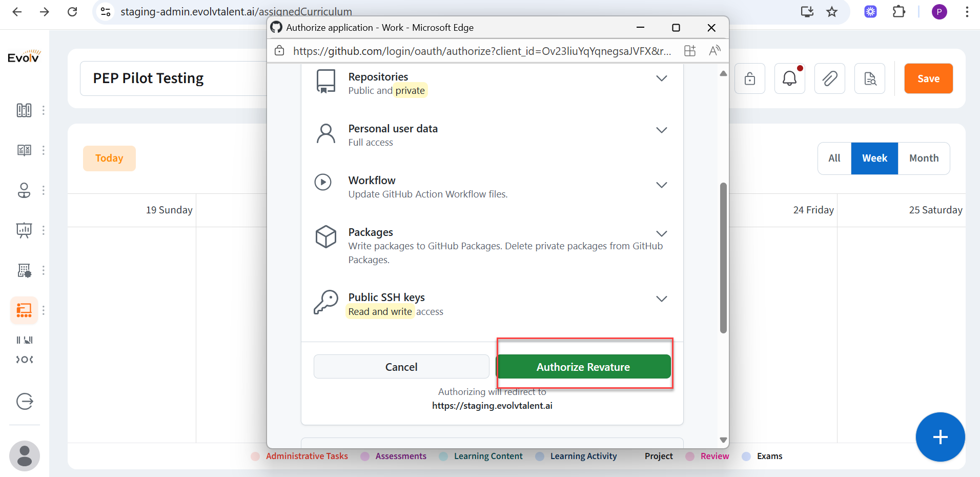
Task: Open the building with gear sidebar icon
Action: (24, 270)
